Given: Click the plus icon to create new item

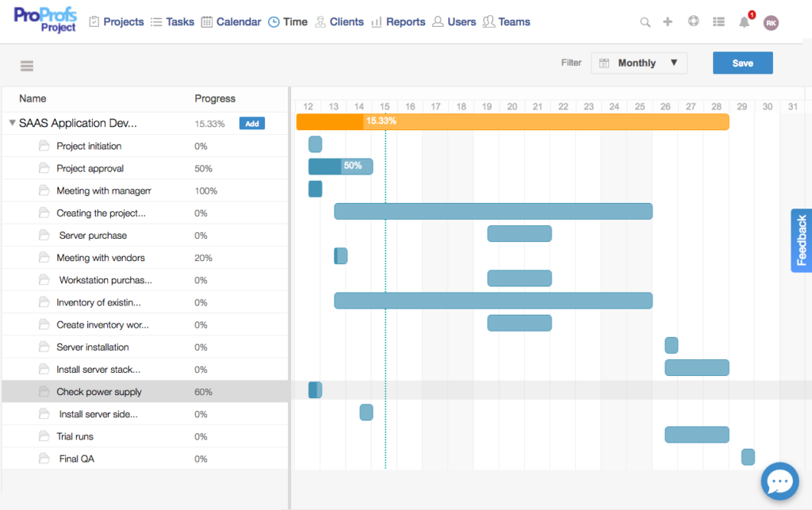Looking at the screenshot, I should pyautogui.click(x=668, y=22).
